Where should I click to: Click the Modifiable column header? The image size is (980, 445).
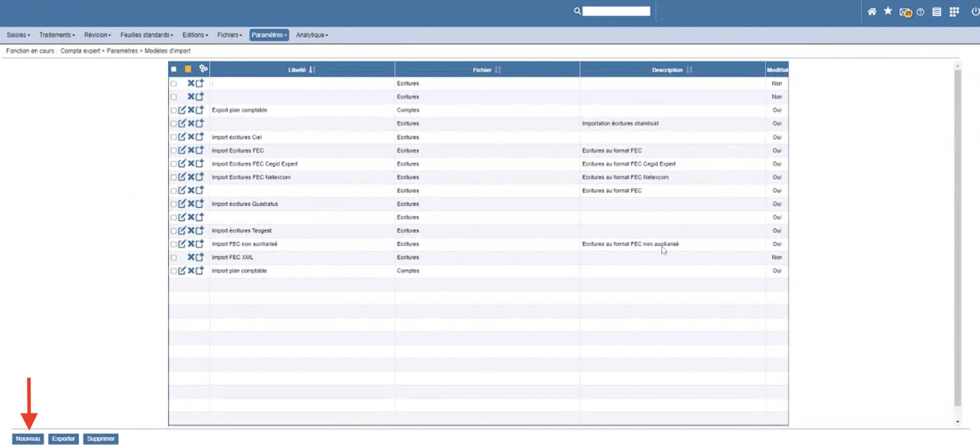(x=777, y=70)
